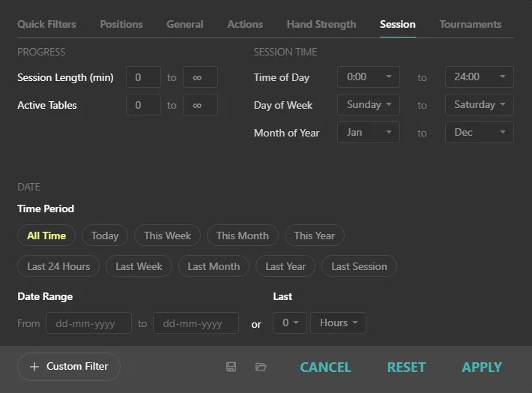Screen dimensions: 532x393
Task: Click the Session Length minimum value field
Action: click(143, 77)
